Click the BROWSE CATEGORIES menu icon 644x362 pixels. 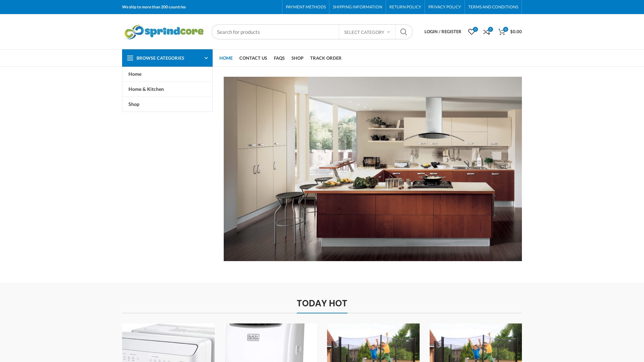(130, 58)
